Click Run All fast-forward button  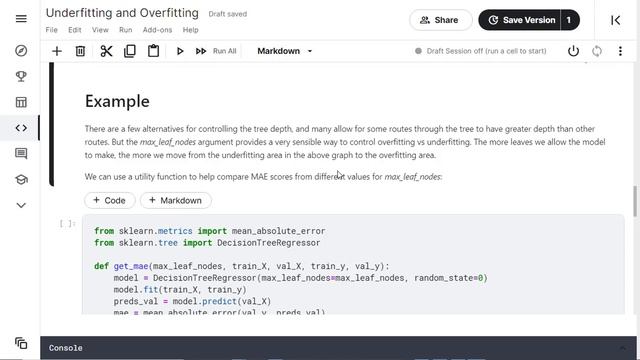coord(216,51)
